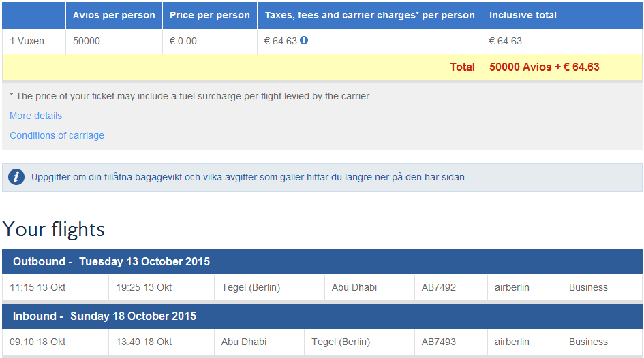Viewport: 644px width, 358px height.
Task: Click the outbound departure time 11:15 13 Okt
Action: click(x=37, y=287)
